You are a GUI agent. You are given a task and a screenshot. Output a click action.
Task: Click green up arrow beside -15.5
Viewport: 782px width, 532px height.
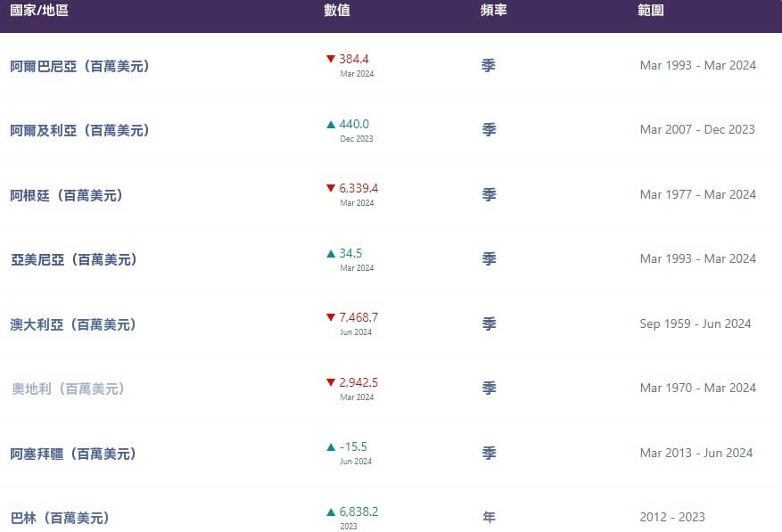[x=330, y=446]
